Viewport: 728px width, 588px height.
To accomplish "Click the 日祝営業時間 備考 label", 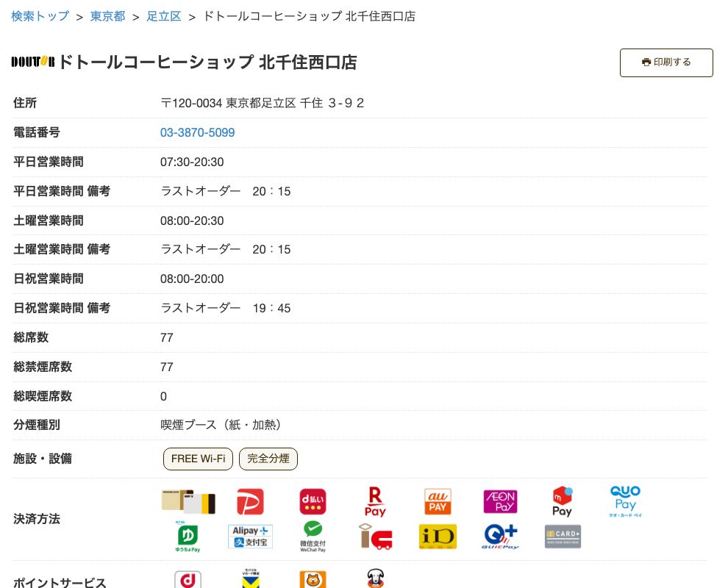I will (62, 308).
